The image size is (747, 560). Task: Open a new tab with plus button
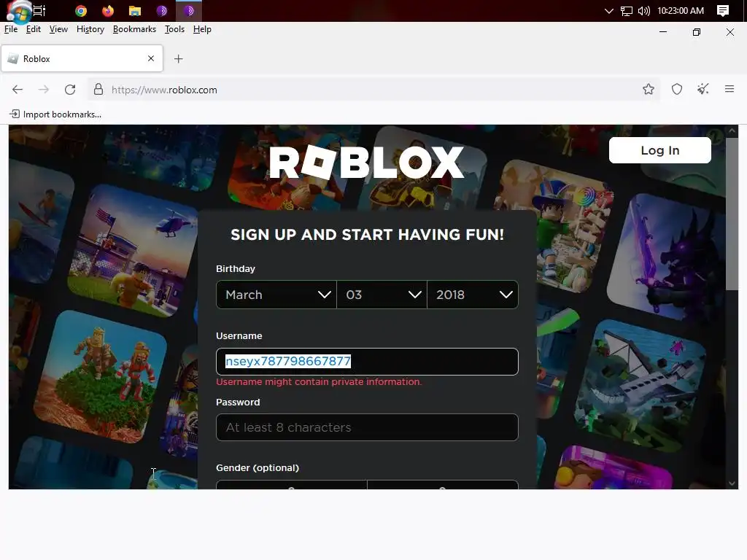[x=178, y=58]
